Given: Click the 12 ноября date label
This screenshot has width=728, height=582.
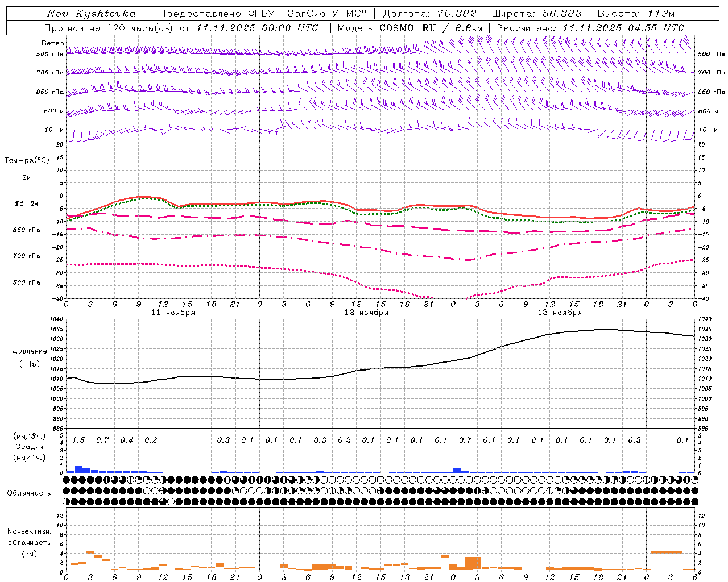Looking at the screenshot, I should pos(366,313).
